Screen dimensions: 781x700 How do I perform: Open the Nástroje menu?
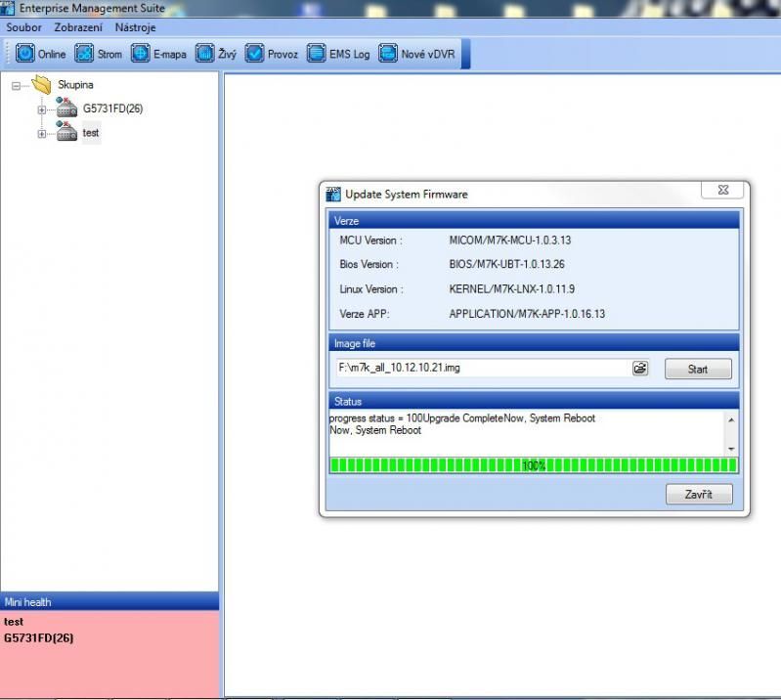pos(135,27)
